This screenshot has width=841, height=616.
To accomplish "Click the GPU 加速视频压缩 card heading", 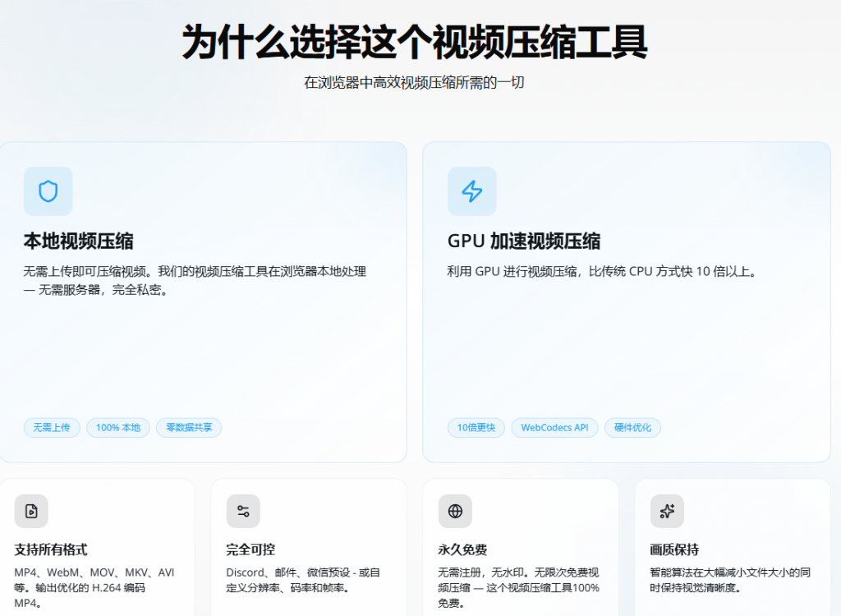I will click(524, 241).
